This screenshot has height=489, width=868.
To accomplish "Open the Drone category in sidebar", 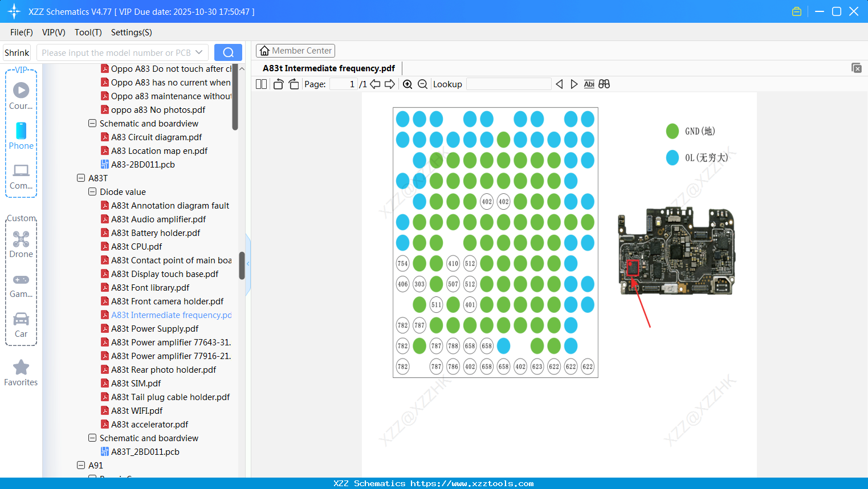I will pyautogui.click(x=21, y=244).
